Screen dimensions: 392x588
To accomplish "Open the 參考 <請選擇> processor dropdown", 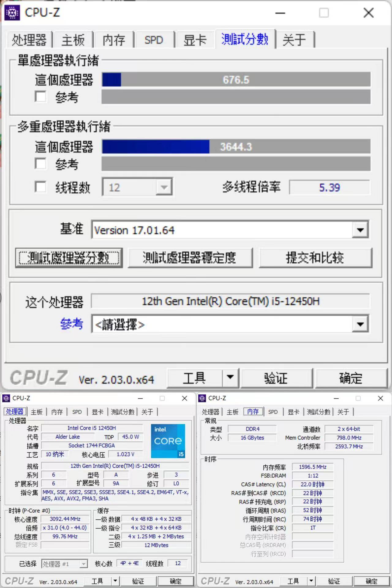I will click(360, 324).
